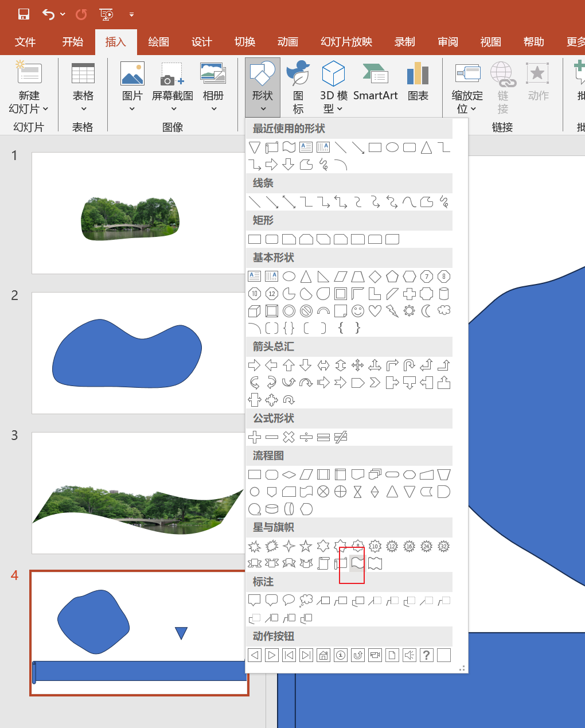Screen dimensions: 585x728
Task: Select the smiley face shape
Action: pyautogui.click(x=358, y=311)
